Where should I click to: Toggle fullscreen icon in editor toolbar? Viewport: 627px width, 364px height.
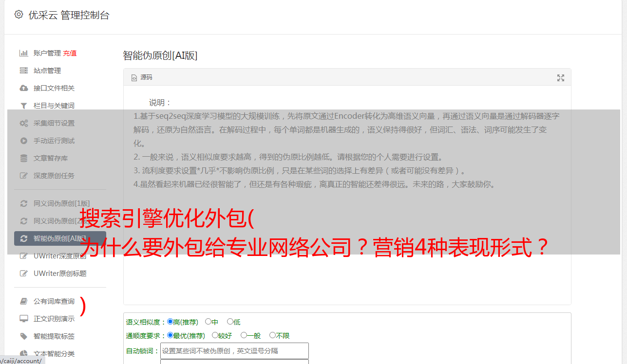(561, 78)
